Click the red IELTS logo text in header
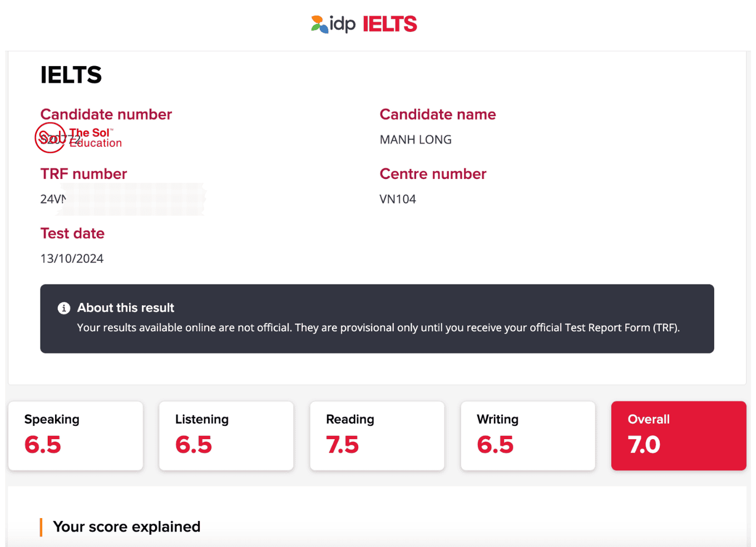This screenshot has height=547, width=756. [389, 24]
